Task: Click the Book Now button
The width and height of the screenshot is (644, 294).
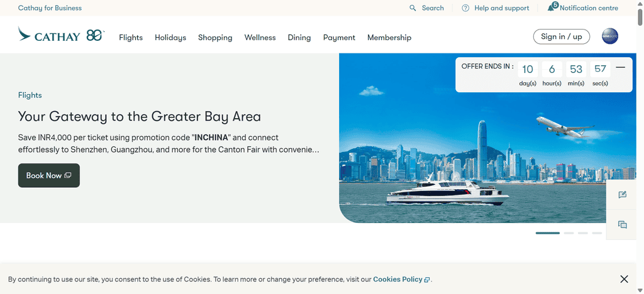Action: tap(49, 175)
